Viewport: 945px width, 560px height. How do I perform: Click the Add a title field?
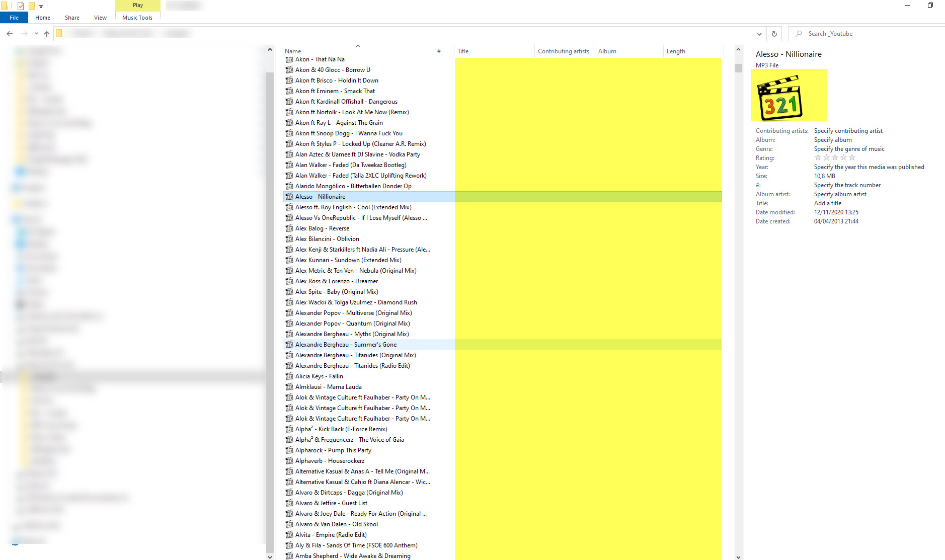[828, 203]
